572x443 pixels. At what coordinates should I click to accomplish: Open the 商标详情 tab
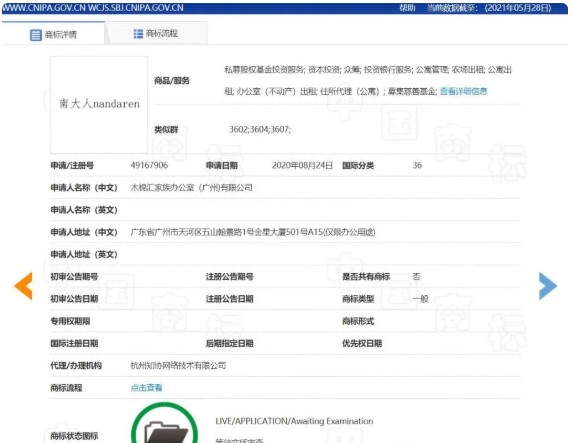[x=53, y=34]
